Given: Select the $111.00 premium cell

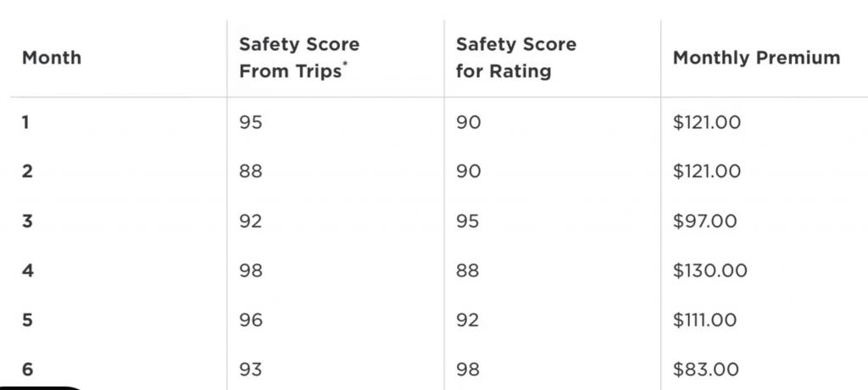Looking at the screenshot, I should (704, 320).
